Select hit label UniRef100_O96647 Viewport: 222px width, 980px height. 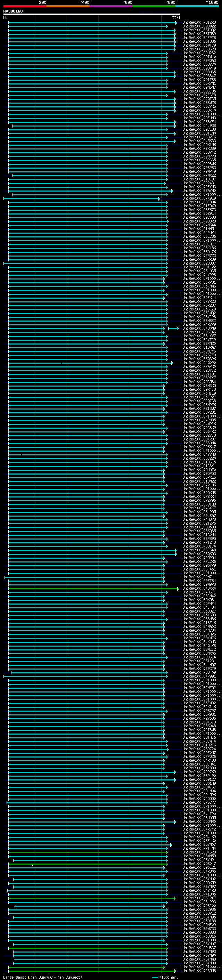point(199,447)
